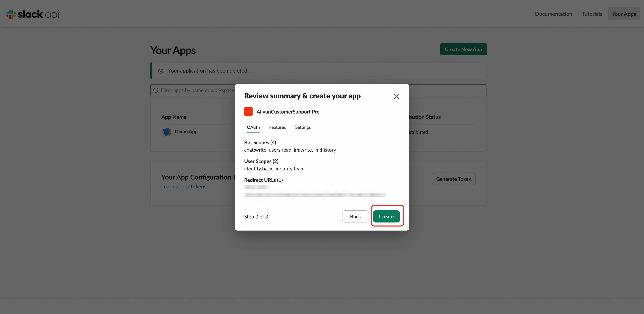Click the search magnifier icon in filter box

(156, 90)
